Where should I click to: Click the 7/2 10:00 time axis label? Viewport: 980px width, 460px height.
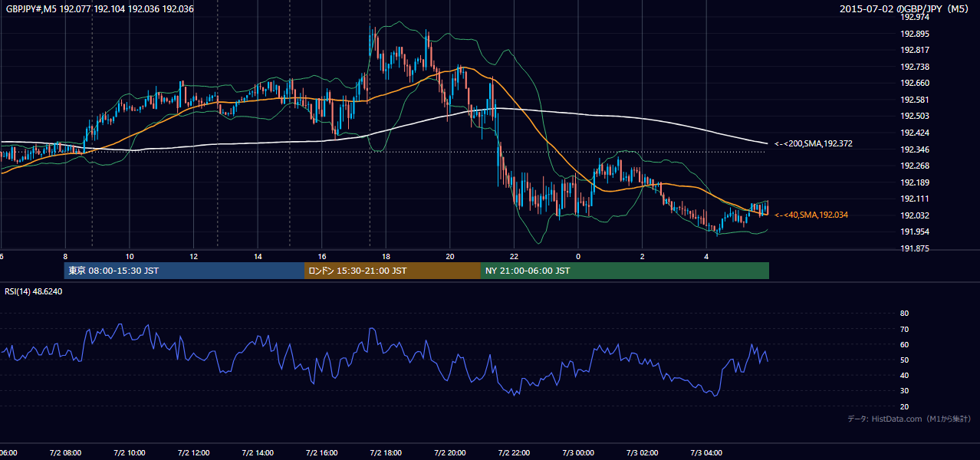point(130,452)
